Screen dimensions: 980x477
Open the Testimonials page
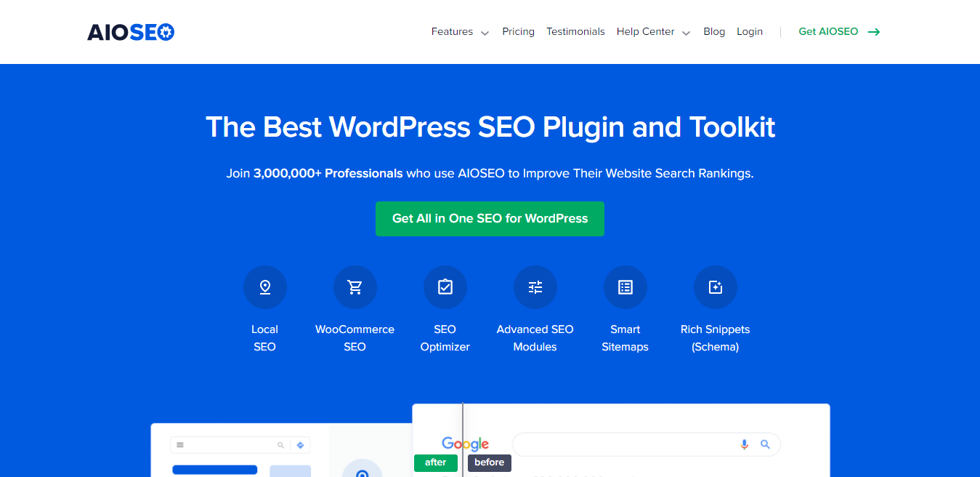[575, 32]
